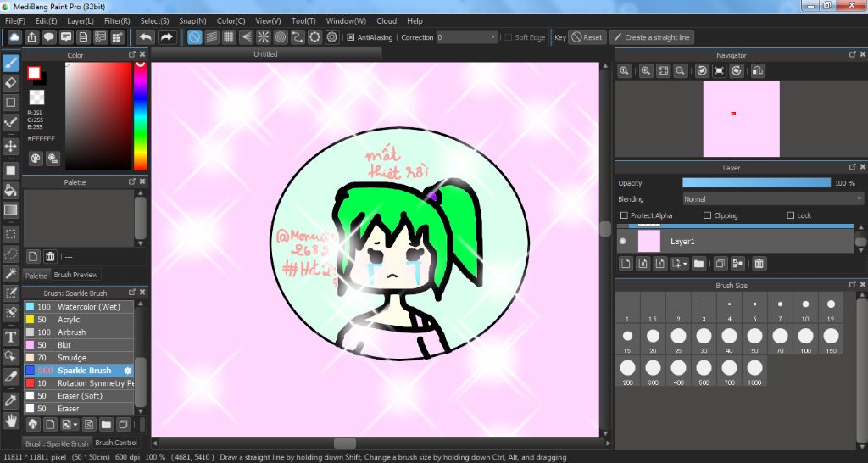This screenshot has height=463, width=868.
Task: Zoom in on the Navigator panel
Action: (645, 70)
